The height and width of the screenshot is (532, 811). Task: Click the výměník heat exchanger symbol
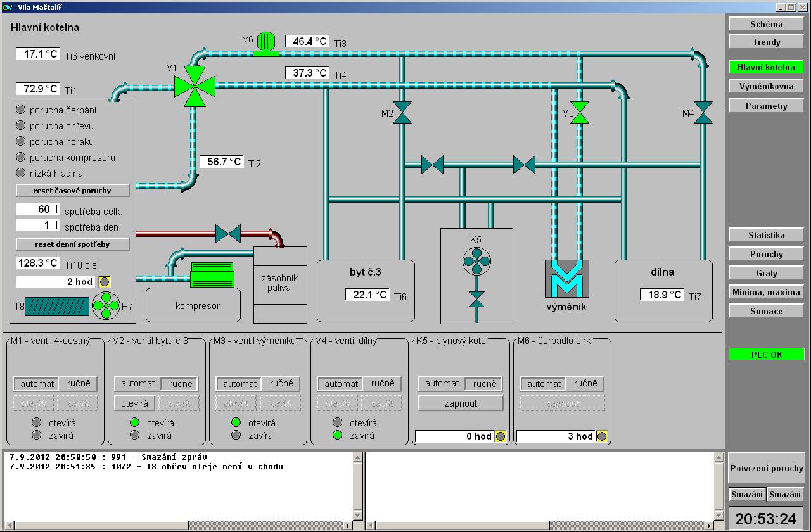coord(566,279)
